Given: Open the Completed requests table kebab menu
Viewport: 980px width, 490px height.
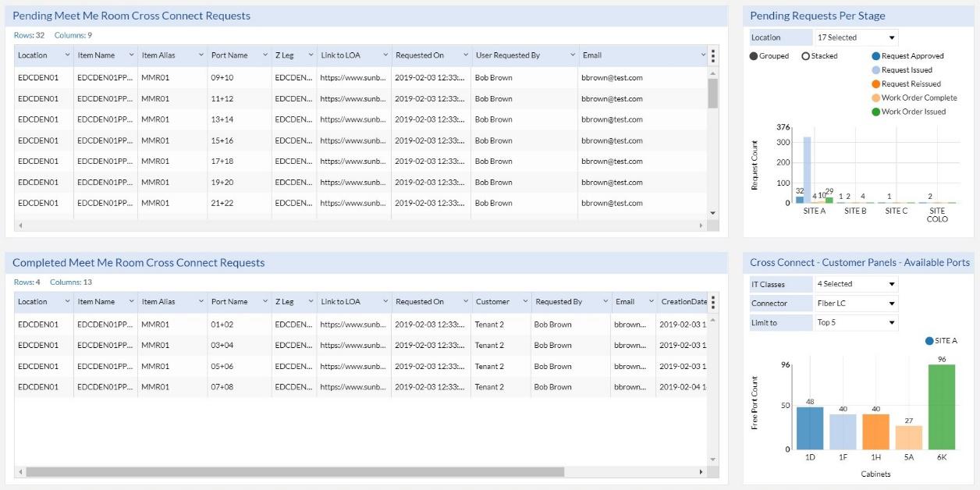Looking at the screenshot, I should pos(712,302).
